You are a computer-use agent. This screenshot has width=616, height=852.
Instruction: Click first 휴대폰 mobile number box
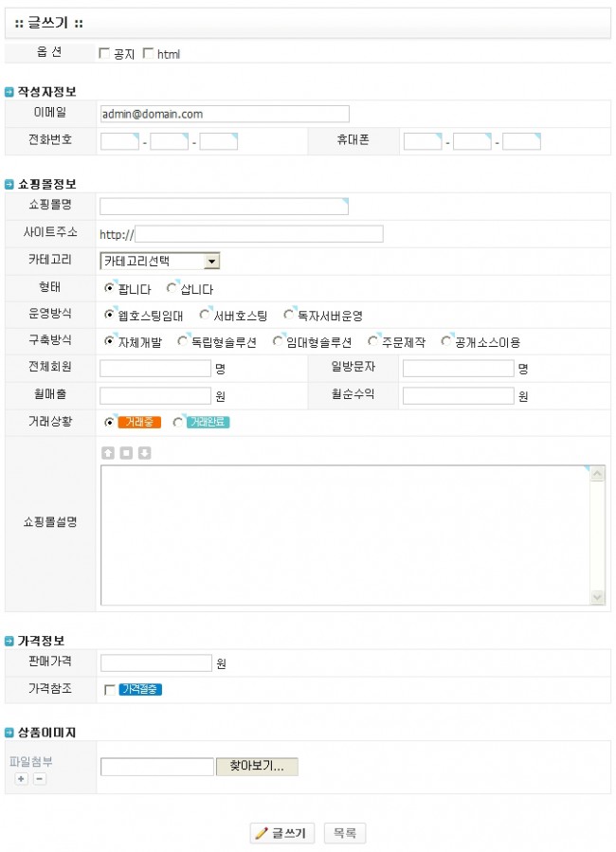pyautogui.click(x=423, y=141)
